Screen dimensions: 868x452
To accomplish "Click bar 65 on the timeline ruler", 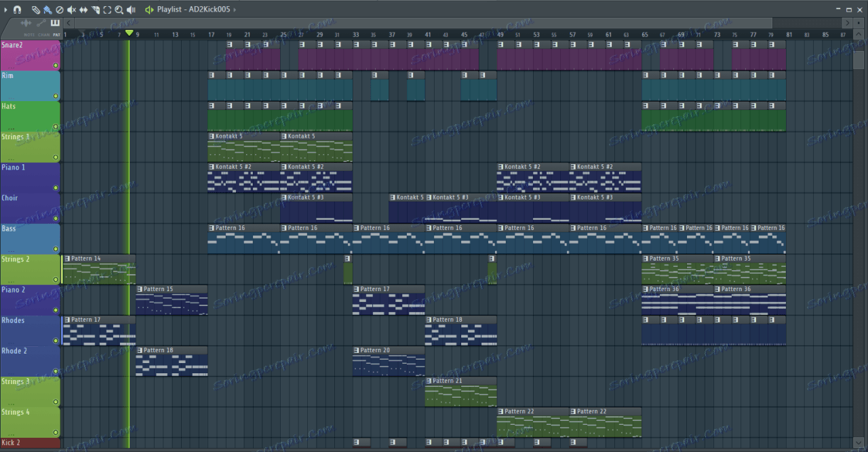I will tap(645, 35).
